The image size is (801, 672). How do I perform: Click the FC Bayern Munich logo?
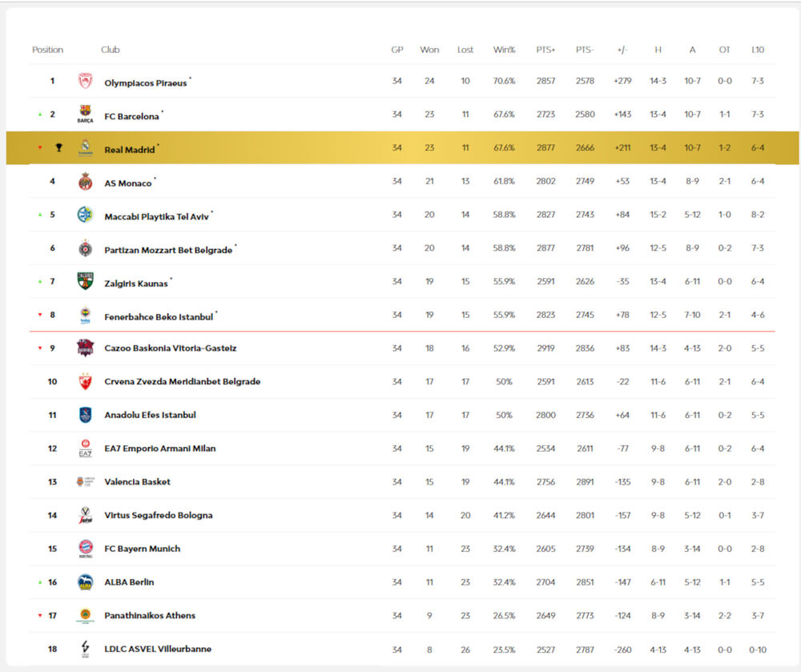85,549
